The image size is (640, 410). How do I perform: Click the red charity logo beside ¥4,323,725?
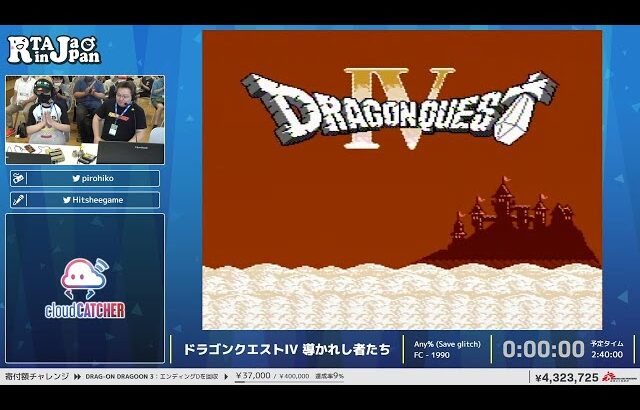(619, 377)
